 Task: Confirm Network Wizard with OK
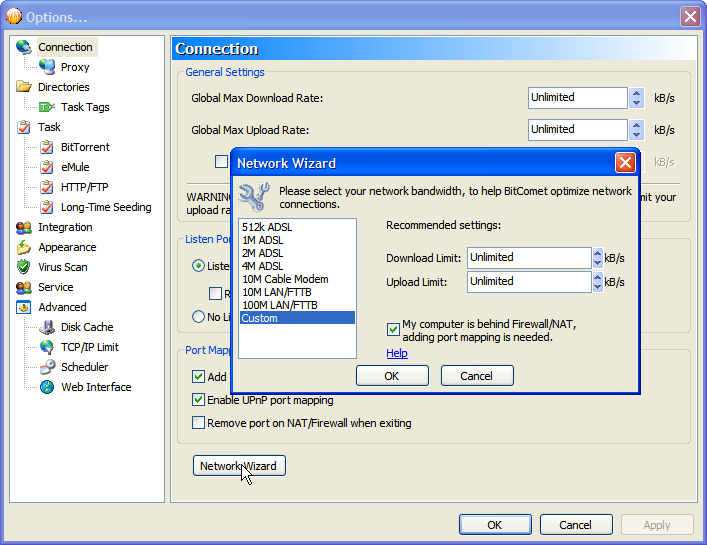coord(392,376)
